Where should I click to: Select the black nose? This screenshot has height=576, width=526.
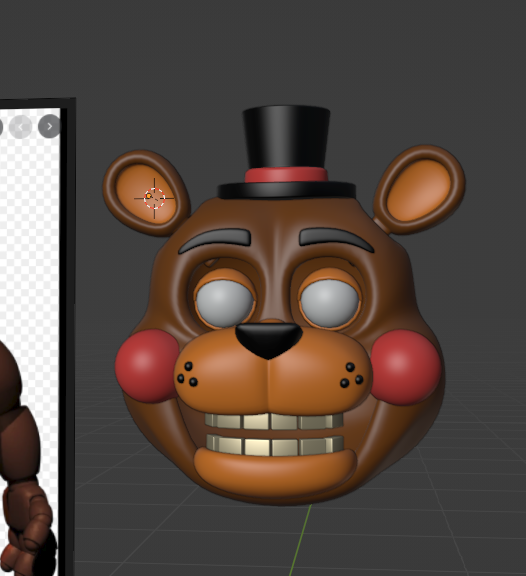[269, 341]
